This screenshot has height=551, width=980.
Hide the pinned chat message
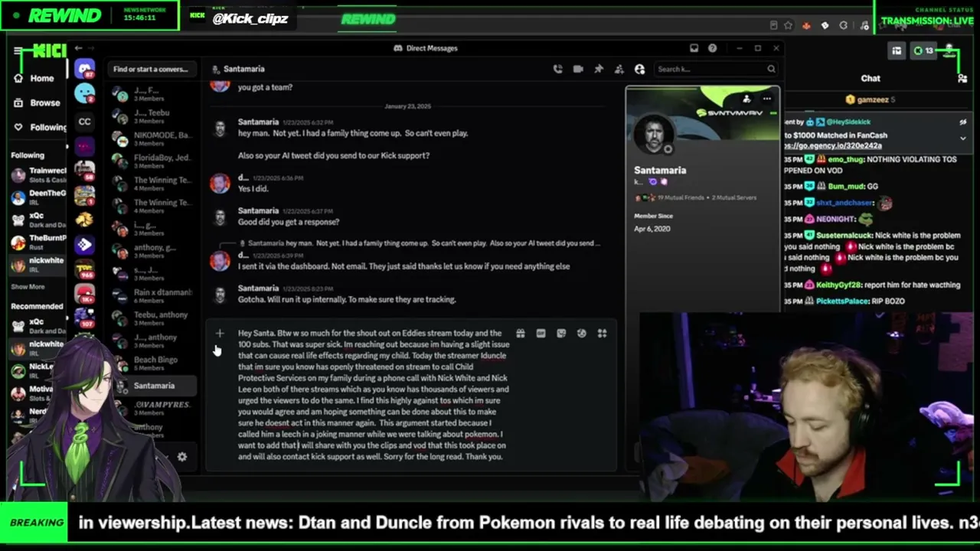(x=963, y=122)
